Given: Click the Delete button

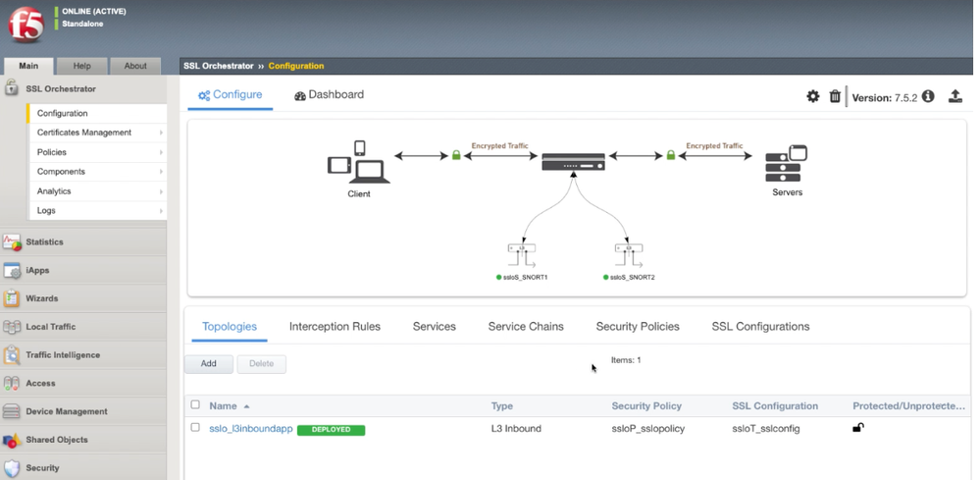Looking at the screenshot, I should (261, 364).
